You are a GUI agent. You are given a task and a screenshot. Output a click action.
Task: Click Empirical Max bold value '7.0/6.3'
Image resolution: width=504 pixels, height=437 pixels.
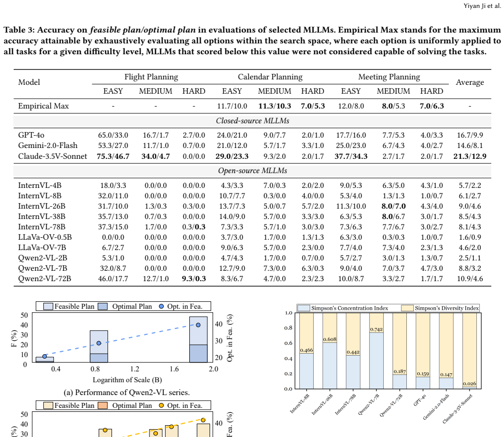pos(432,106)
